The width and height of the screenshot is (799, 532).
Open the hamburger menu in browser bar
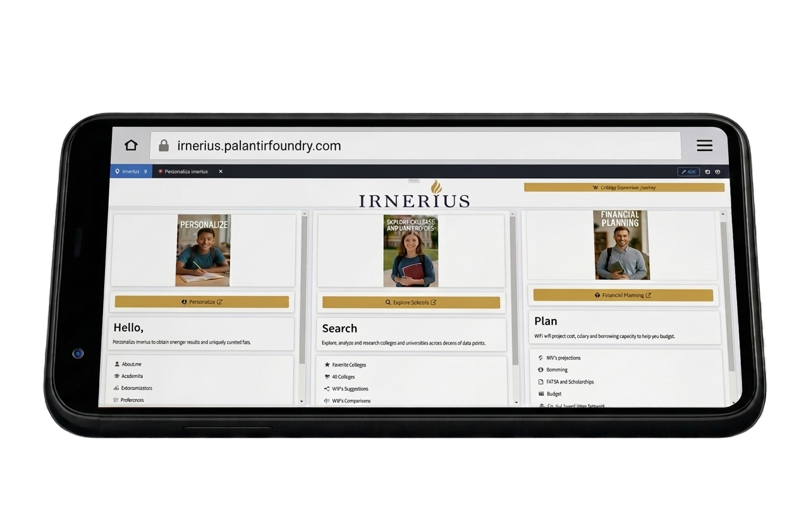[x=704, y=145]
